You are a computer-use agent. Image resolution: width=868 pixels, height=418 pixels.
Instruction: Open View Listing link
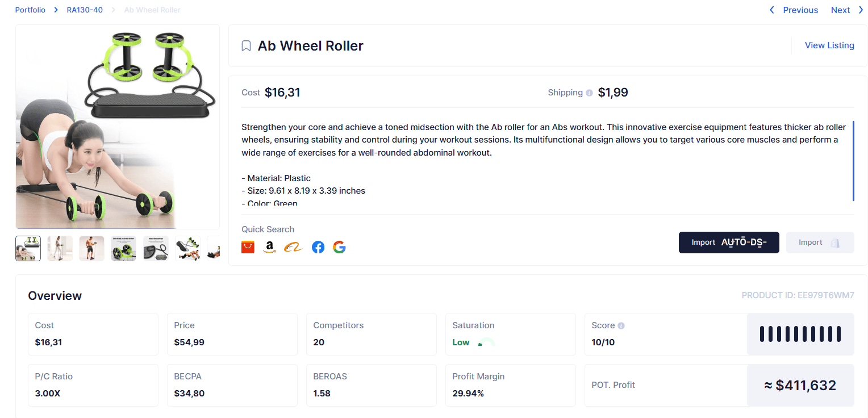point(829,45)
